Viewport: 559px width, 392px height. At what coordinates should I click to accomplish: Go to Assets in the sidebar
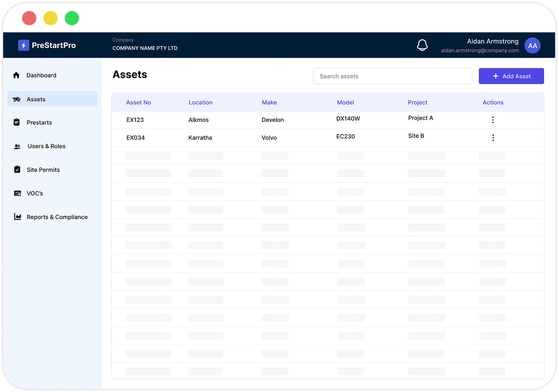pyautogui.click(x=52, y=99)
